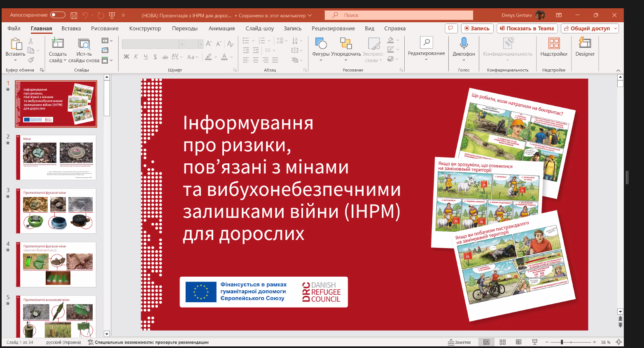Select slide 3 thumbnail in panel

point(56,211)
